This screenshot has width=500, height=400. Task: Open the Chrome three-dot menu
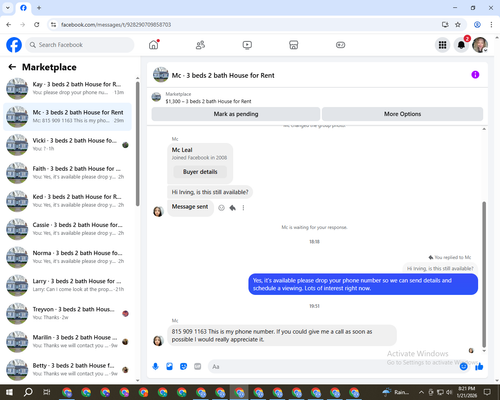491,25
